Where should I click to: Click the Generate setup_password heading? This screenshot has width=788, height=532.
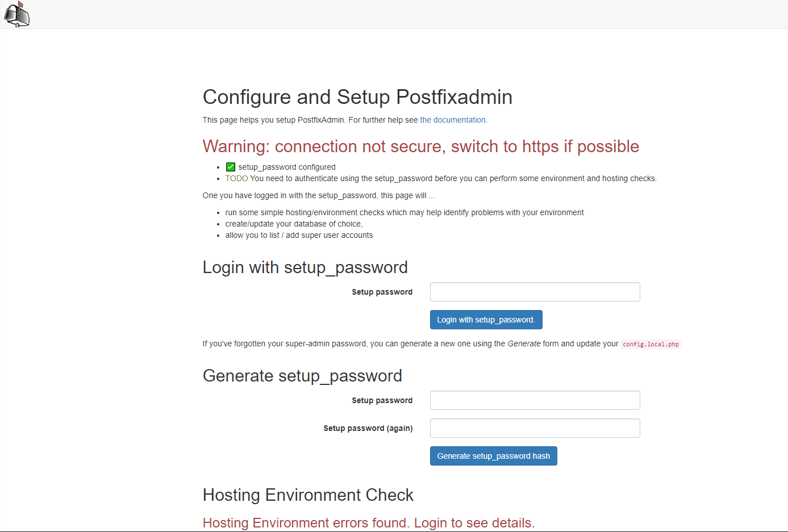(x=302, y=376)
